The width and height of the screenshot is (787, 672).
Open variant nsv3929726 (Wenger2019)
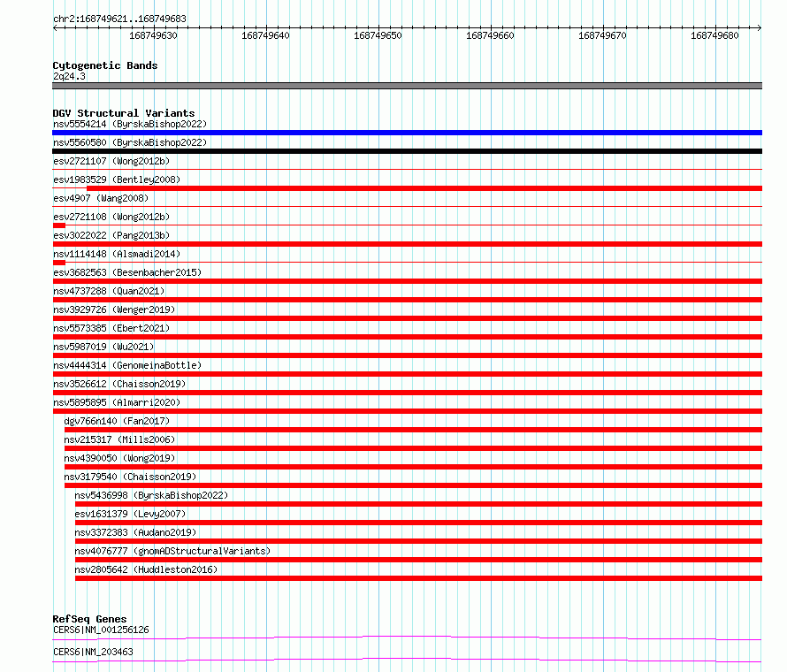tap(114, 309)
